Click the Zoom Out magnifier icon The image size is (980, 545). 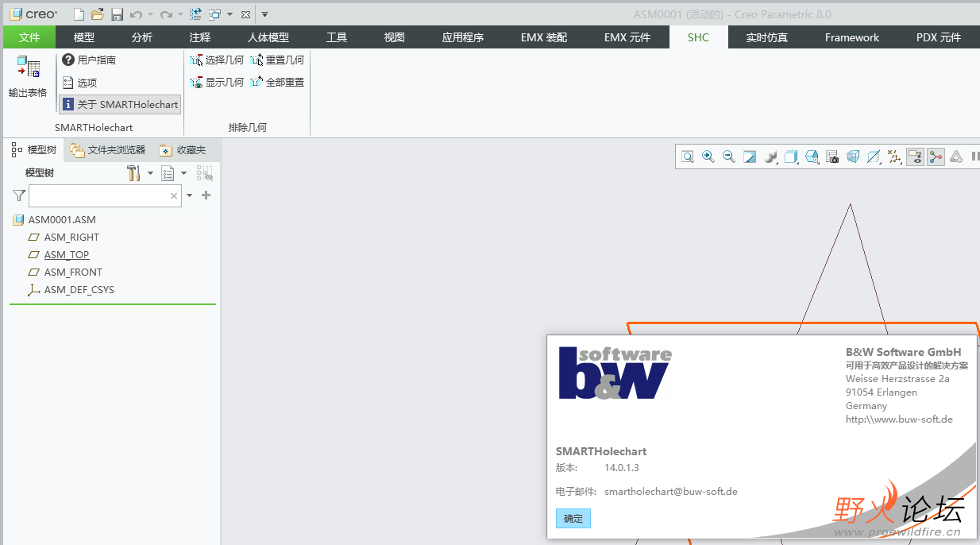(729, 157)
